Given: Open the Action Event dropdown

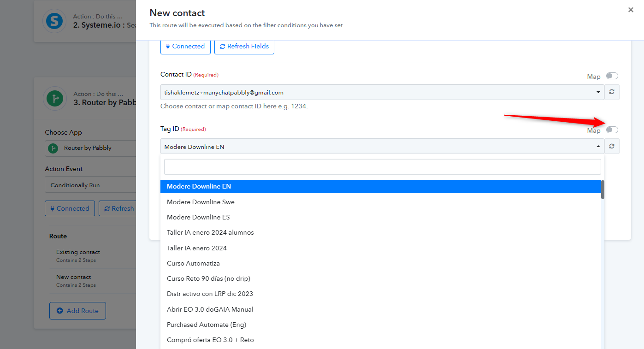Looking at the screenshot, I should tap(90, 185).
